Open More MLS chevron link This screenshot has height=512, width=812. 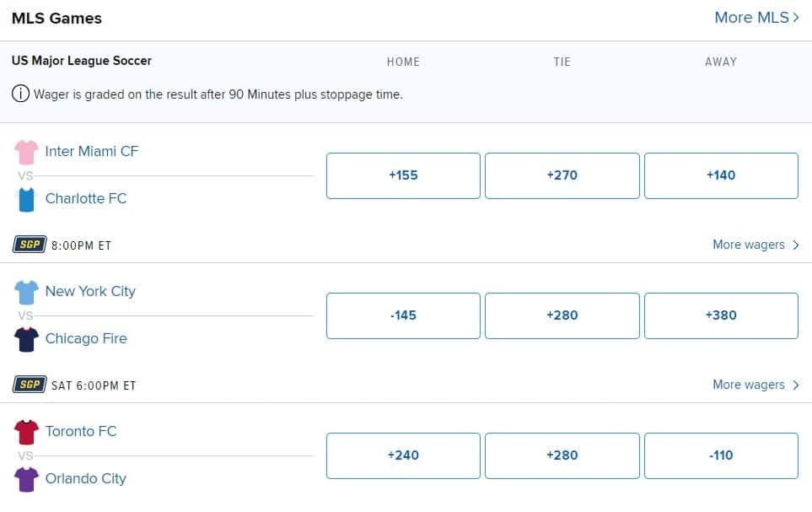[756, 18]
